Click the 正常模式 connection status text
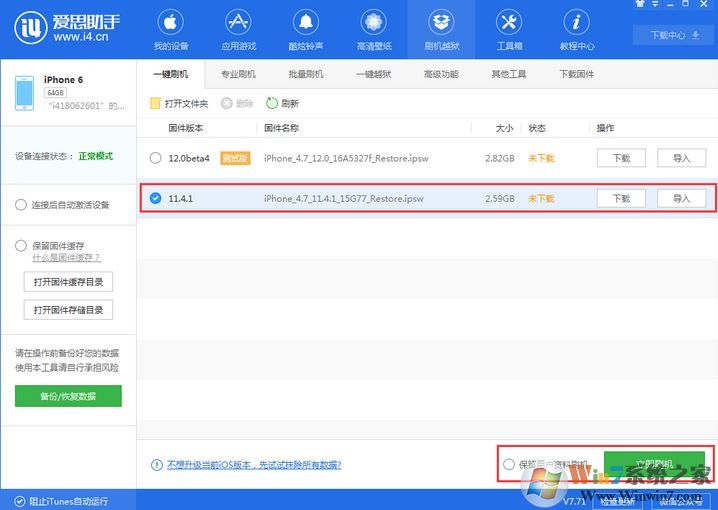Image resolution: width=718 pixels, height=510 pixels. coord(96,156)
